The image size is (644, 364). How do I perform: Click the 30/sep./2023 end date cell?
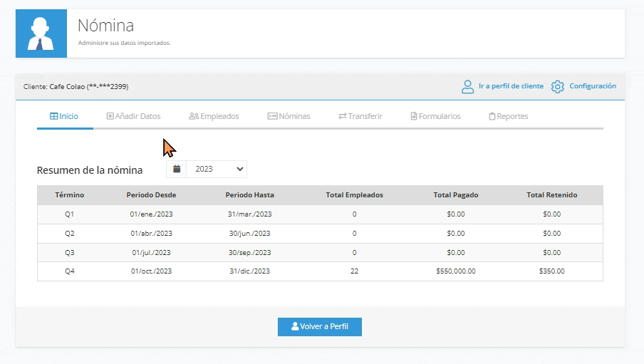(250, 253)
